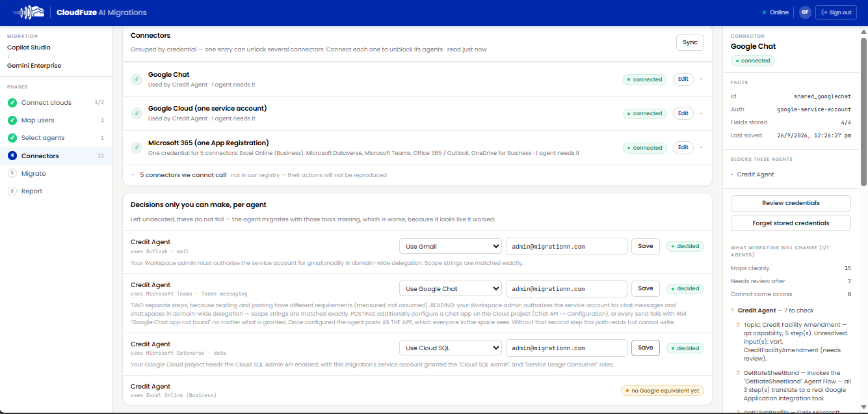Expand the Google Cloud connector row arrow
The width and height of the screenshot is (868, 414).
701,113
